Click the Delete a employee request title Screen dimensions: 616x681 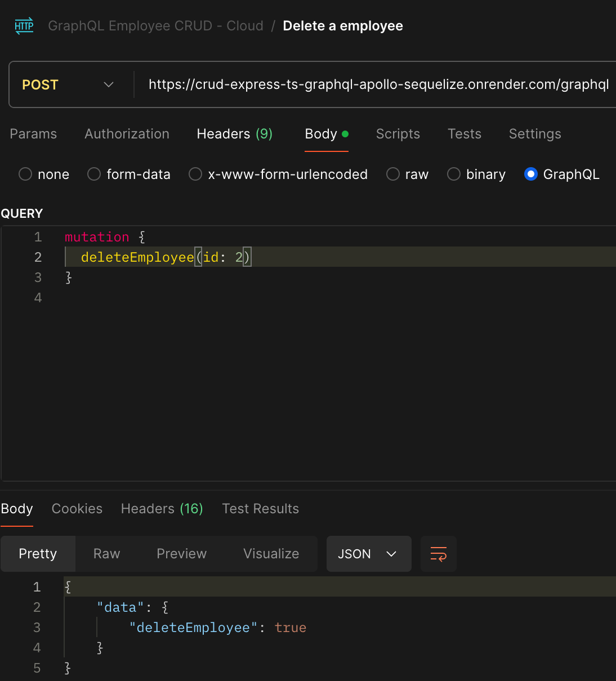click(343, 26)
